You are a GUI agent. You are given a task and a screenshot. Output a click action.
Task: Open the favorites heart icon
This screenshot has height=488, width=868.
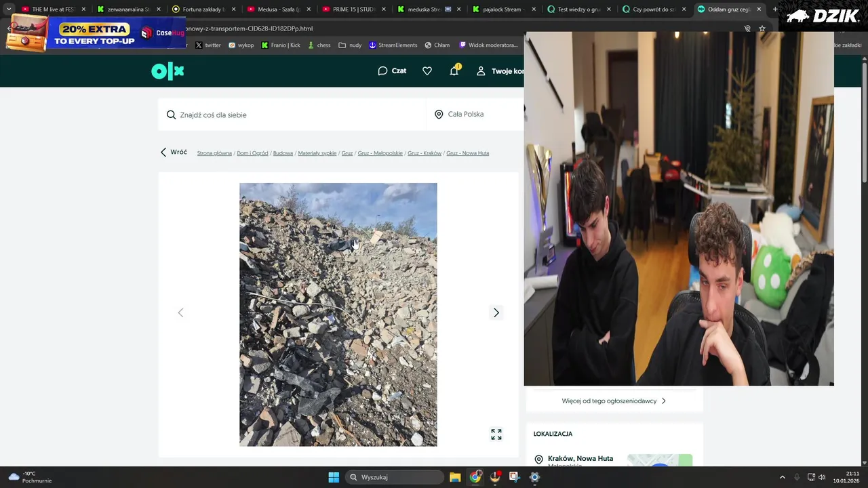coord(427,71)
